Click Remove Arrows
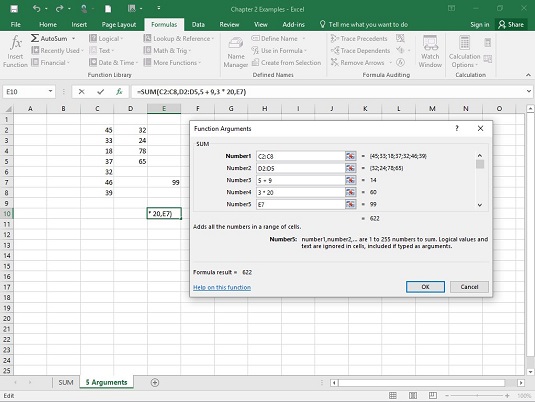Viewport: 535px width, 402px height. (x=357, y=62)
